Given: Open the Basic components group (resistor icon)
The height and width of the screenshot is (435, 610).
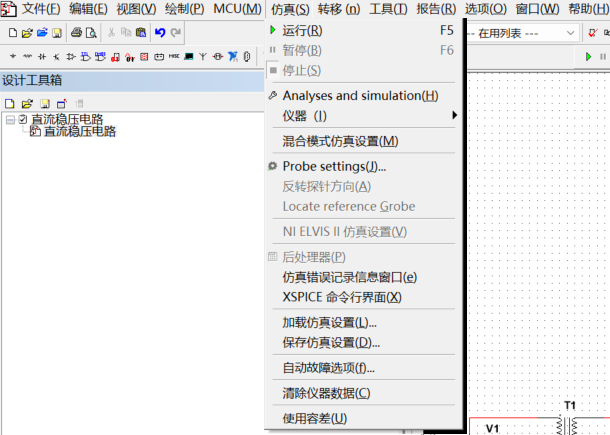Looking at the screenshot, I should coord(27,57).
